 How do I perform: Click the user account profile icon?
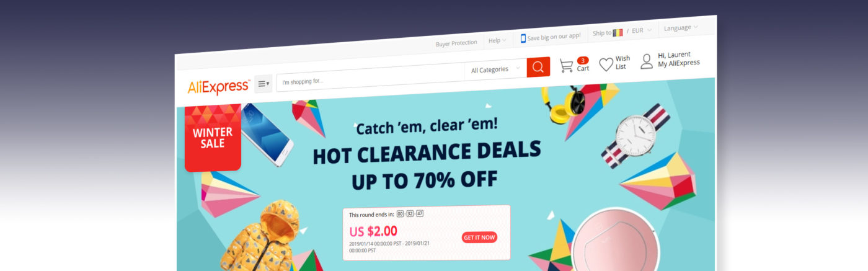pyautogui.click(x=647, y=61)
